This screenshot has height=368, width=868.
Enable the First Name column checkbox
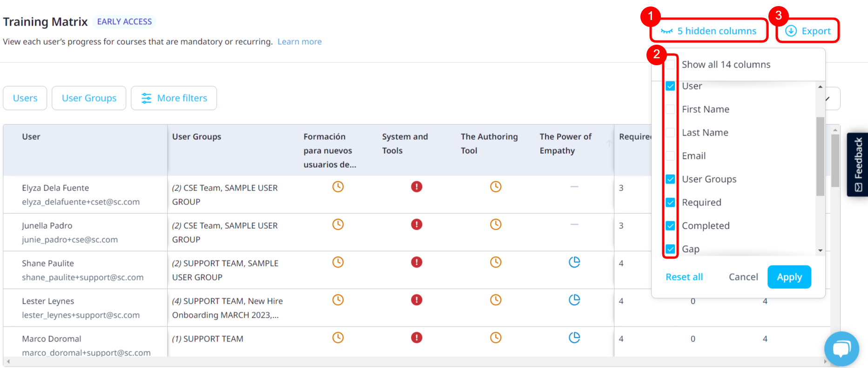670,109
